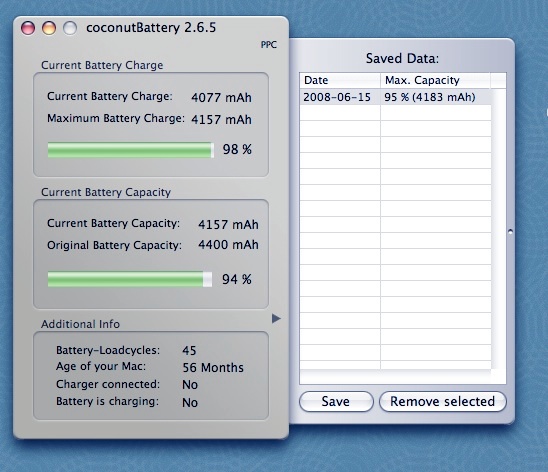The width and height of the screenshot is (548, 472).
Task: Click the 94 % battery capacity progress bar
Action: (130, 279)
